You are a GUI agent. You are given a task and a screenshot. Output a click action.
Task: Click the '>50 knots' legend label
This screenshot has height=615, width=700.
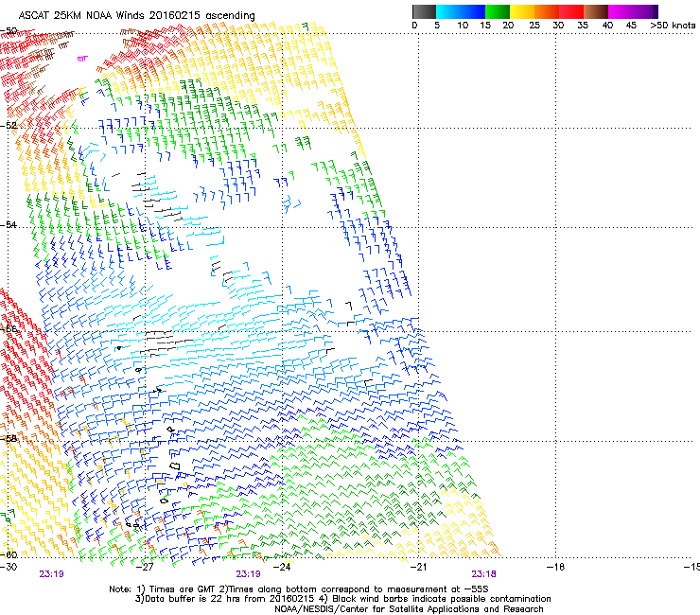[x=673, y=26]
